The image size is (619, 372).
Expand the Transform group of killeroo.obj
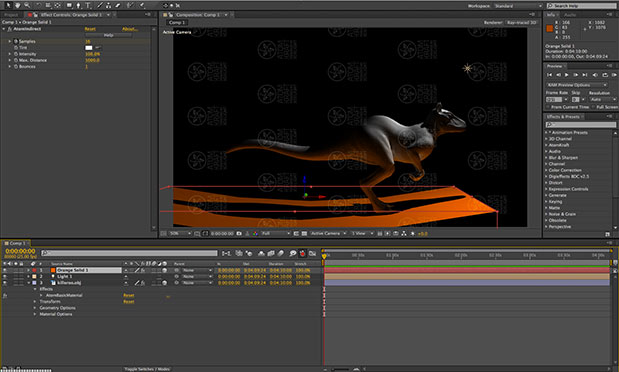[35, 302]
